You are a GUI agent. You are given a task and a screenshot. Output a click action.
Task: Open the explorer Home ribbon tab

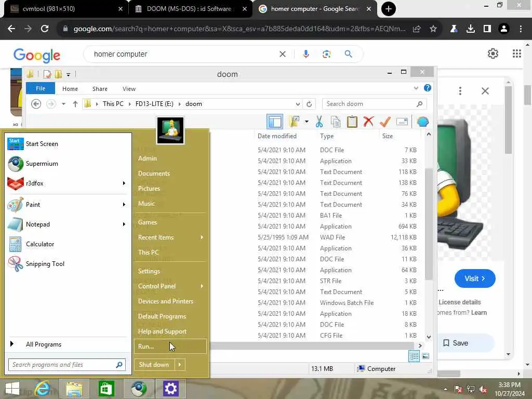click(x=70, y=88)
